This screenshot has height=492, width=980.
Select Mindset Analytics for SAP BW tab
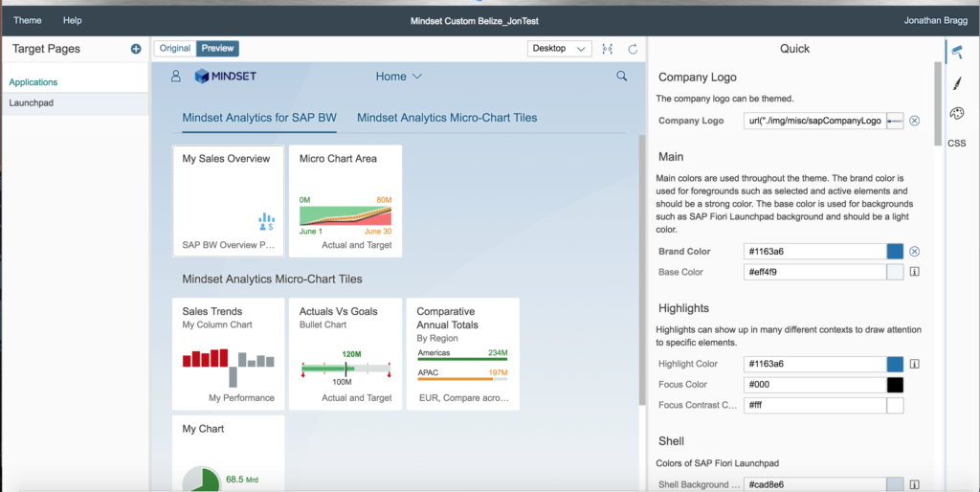(259, 118)
